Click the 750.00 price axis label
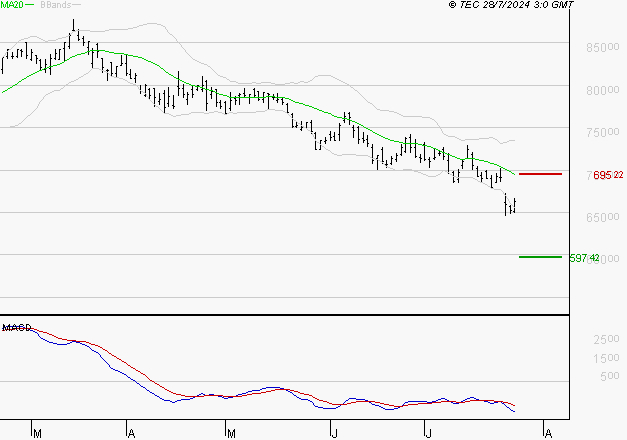Image resolution: width=627 pixels, height=440 pixels. click(x=603, y=132)
